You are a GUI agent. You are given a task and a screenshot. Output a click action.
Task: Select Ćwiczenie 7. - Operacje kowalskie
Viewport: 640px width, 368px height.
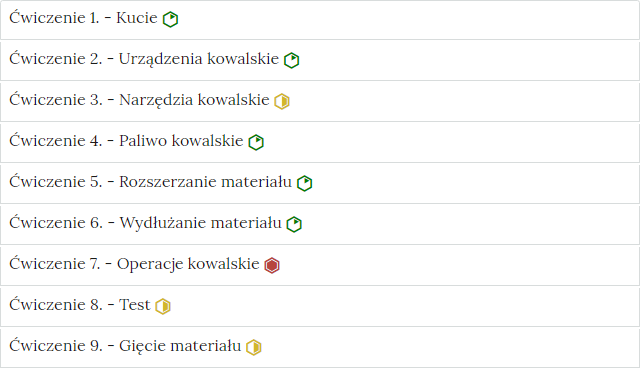[134, 264]
